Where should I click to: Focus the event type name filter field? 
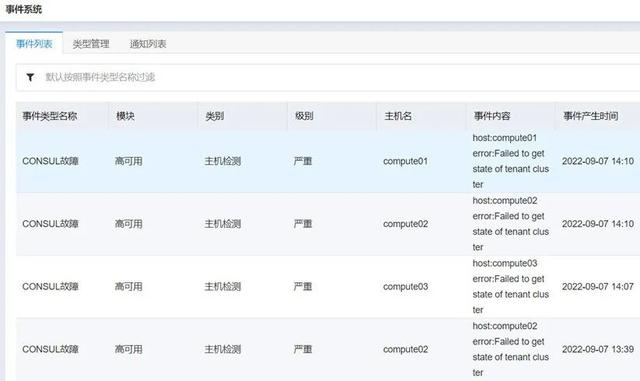(328, 77)
